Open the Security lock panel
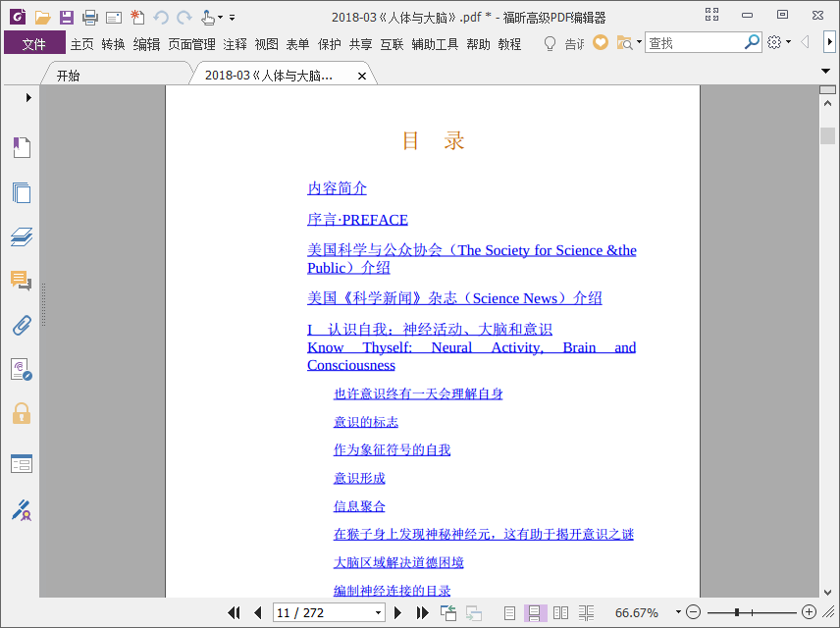The width and height of the screenshot is (840, 628). click(22, 414)
